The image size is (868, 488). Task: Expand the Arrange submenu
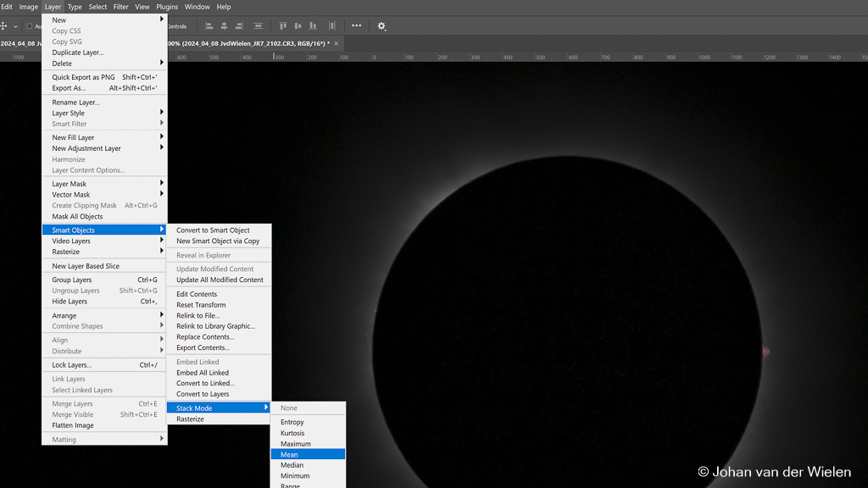click(x=104, y=316)
